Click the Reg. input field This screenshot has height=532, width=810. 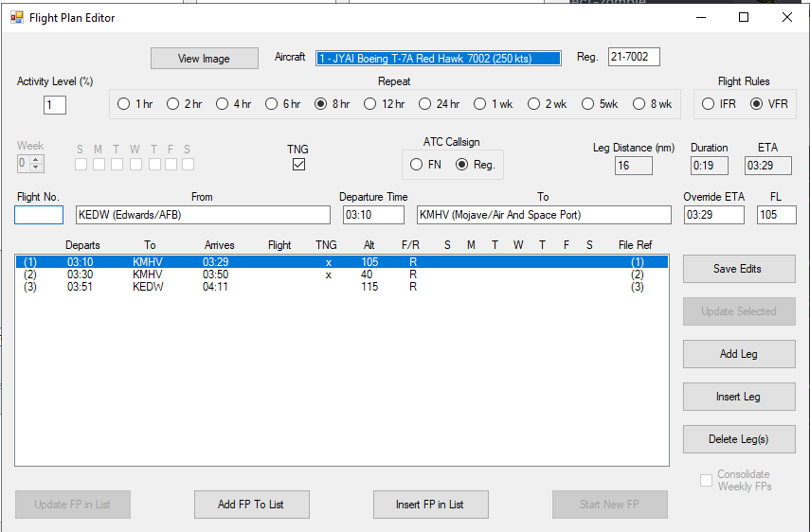click(634, 57)
